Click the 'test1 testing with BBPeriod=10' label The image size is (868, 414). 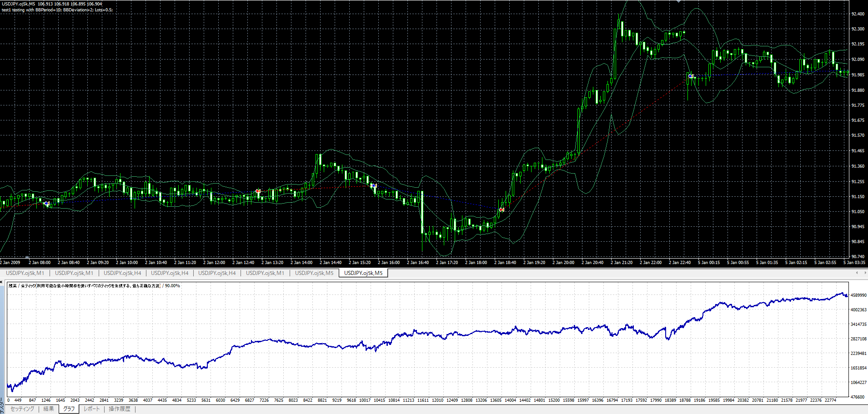pos(57,10)
